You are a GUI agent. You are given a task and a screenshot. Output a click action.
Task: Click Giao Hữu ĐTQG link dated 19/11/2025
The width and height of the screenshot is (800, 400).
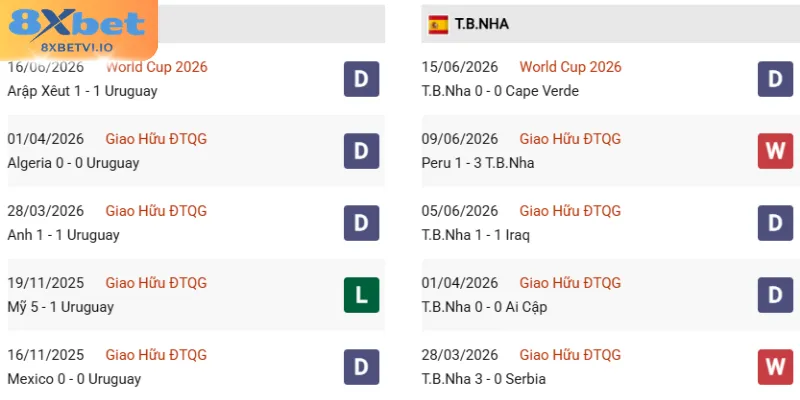pyautogui.click(x=156, y=283)
